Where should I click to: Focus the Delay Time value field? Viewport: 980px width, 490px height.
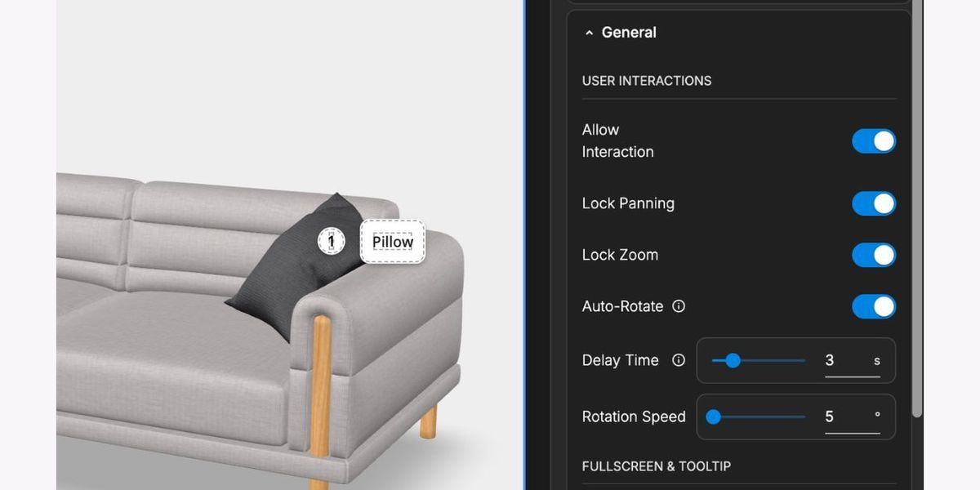[x=852, y=361]
